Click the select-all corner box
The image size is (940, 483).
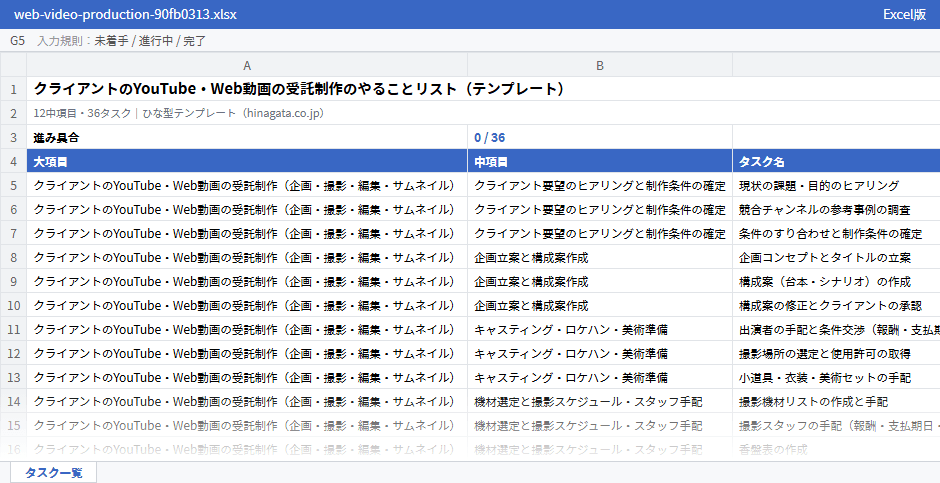[13, 65]
